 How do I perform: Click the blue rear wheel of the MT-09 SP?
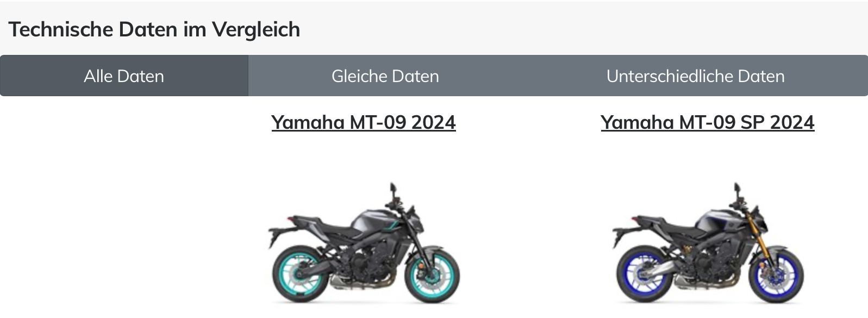[x=645, y=273]
